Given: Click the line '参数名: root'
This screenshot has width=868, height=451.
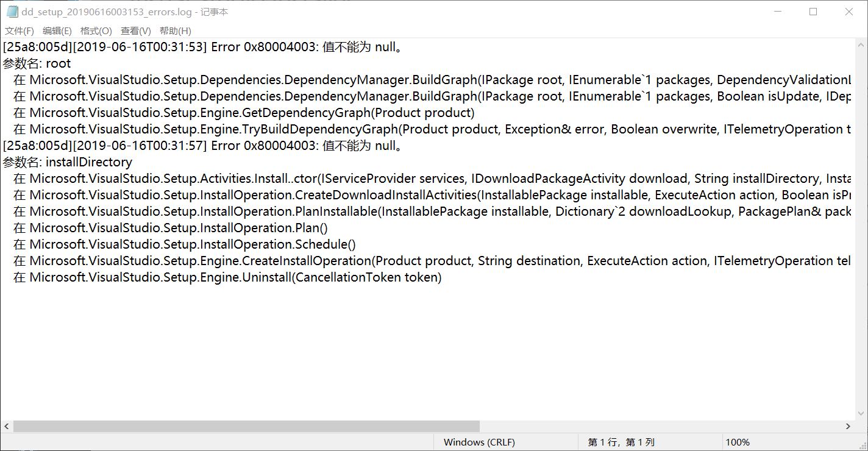Looking at the screenshot, I should (37, 63).
